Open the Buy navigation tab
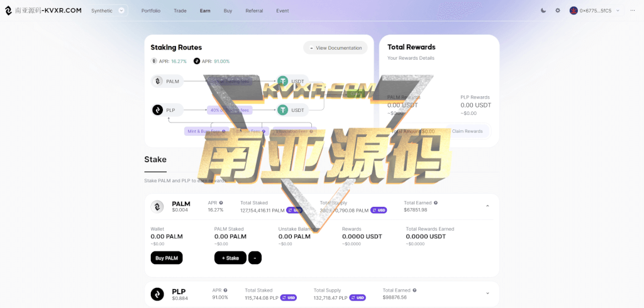 pos(228,11)
